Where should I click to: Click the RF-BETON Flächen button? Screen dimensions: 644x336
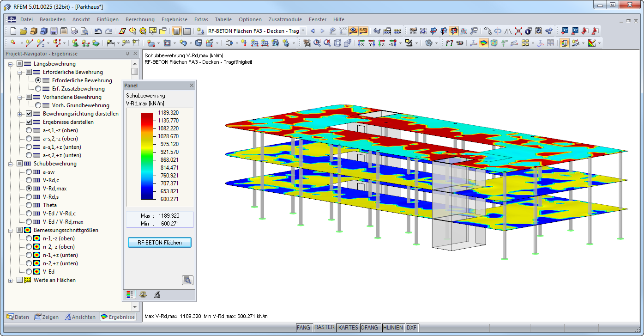[159, 242]
